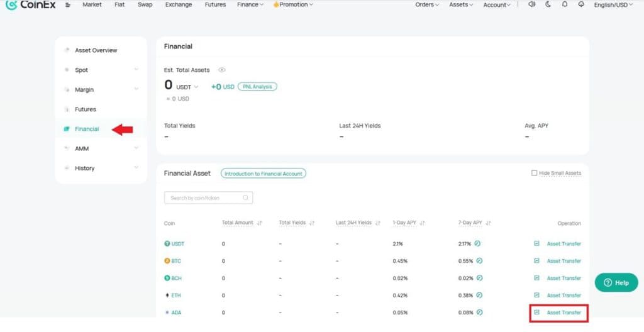Click the history icon in ADA row
This screenshot has height=332, width=644.
(x=536, y=313)
